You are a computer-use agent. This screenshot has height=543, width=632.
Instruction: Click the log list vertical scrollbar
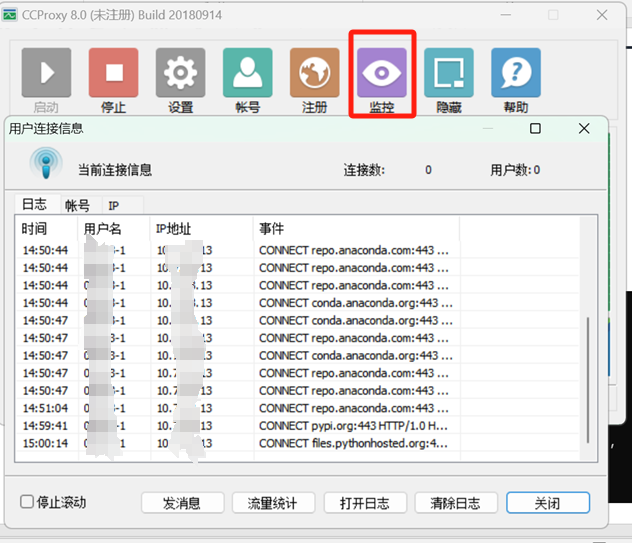click(588, 379)
